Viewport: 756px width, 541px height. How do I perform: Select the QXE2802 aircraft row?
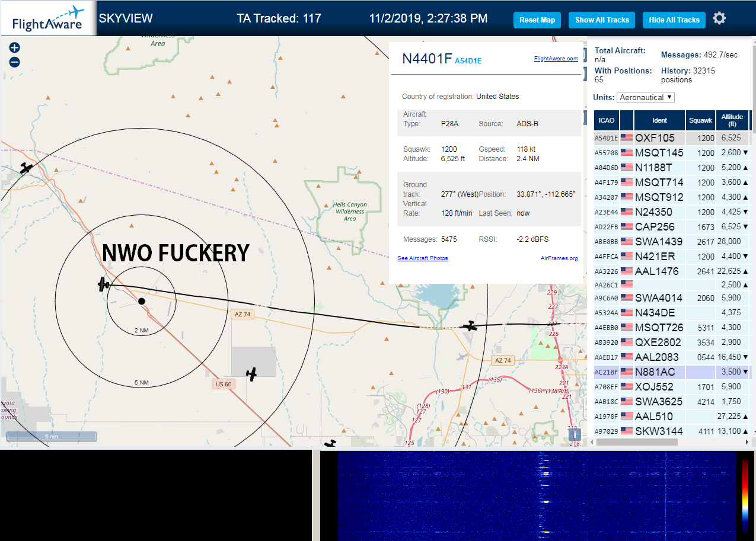tap(672, 342)
